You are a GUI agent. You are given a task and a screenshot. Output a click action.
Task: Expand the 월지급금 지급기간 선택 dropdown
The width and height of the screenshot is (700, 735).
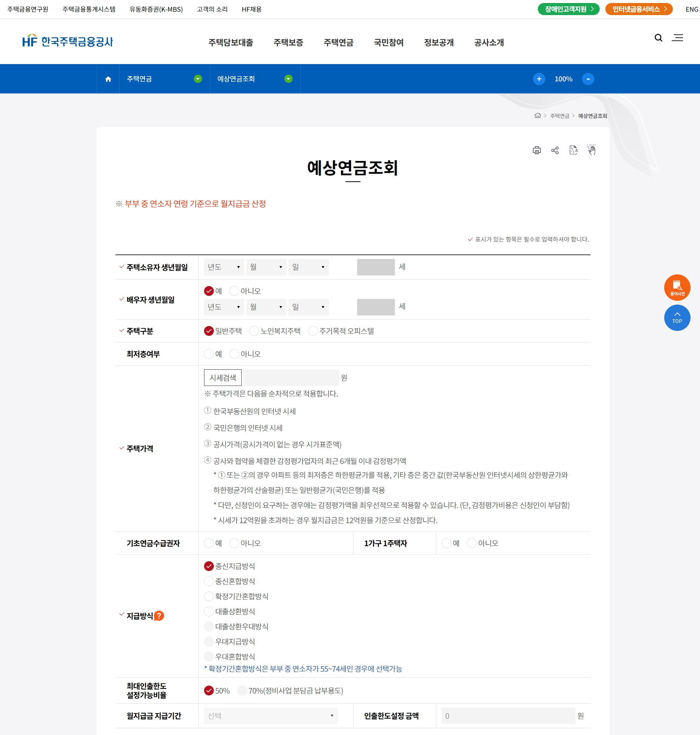pyautogui.click(x=270, y=715)
